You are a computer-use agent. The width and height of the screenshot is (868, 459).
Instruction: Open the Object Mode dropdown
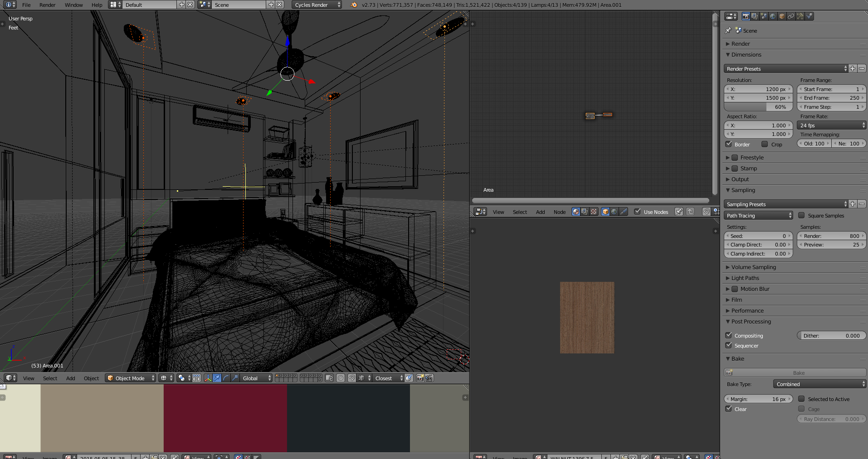click(x=131, y=378)
